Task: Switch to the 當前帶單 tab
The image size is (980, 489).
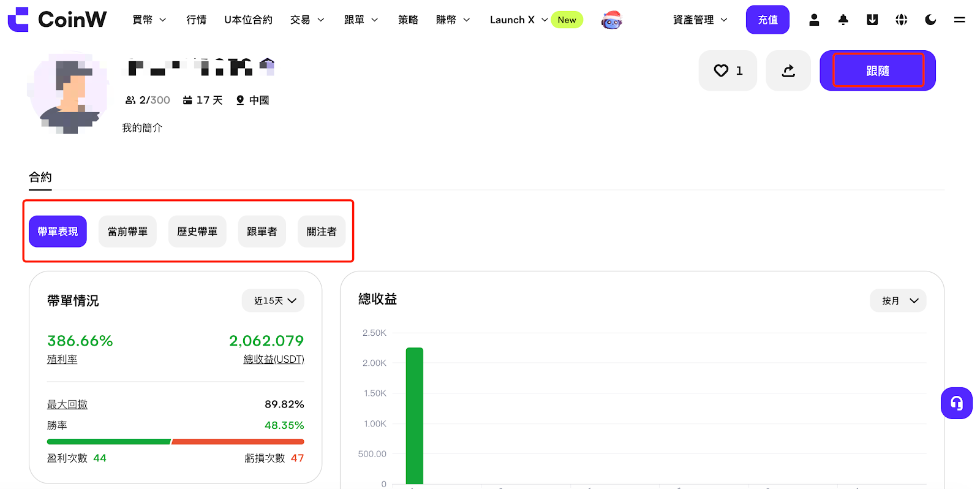Action: [x=127, y=232]
